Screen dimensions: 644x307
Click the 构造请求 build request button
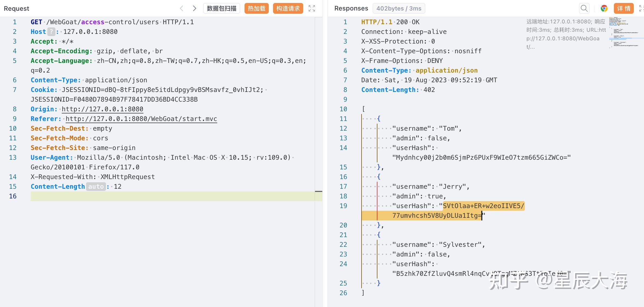coord(288,8)
